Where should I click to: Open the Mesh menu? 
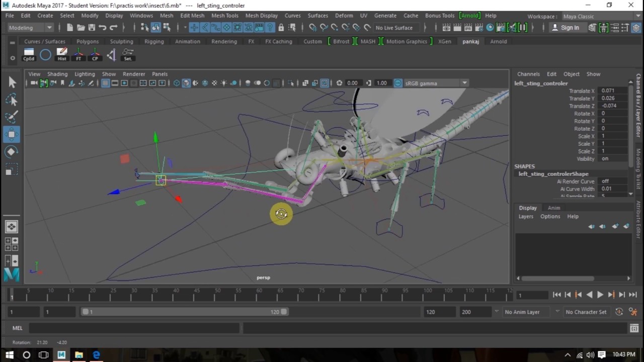pos(167,15)
